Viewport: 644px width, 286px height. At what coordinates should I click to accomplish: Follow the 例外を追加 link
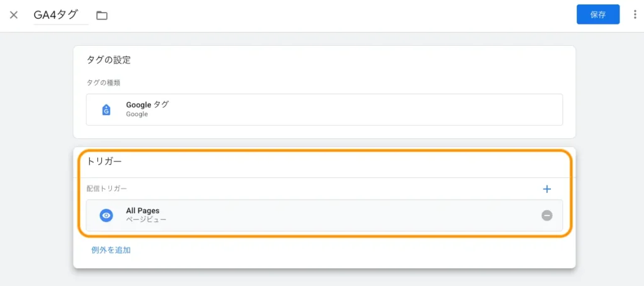point(111,250)
